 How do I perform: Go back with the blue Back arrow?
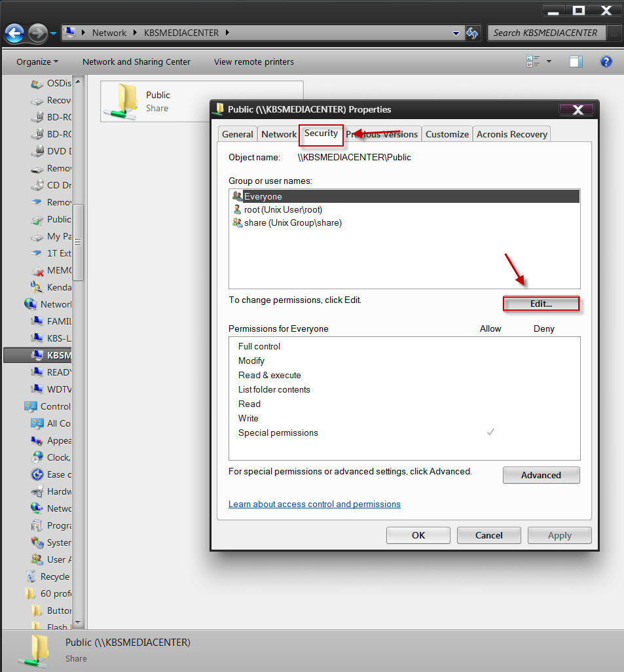pos(14,33)
